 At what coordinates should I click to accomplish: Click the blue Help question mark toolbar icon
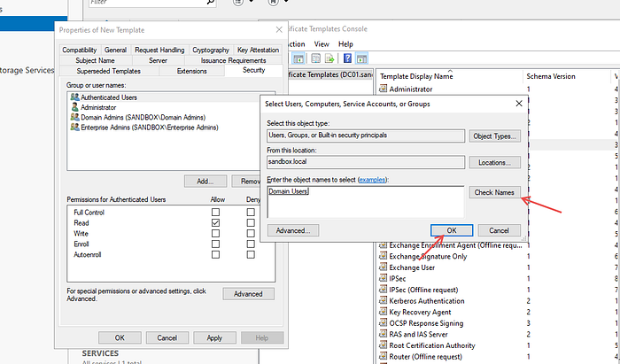coord(347,58)
